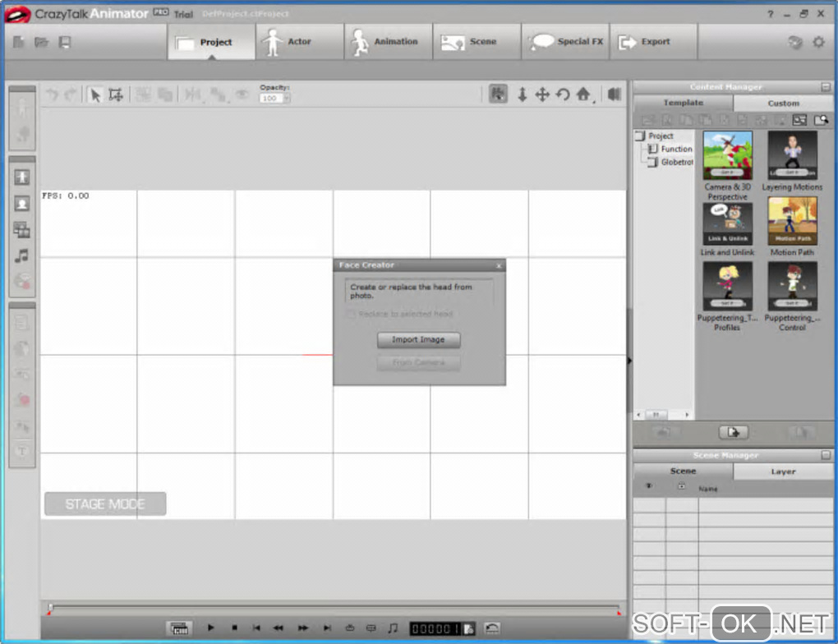Screen dimensions: 838x644
Task: Open the Scene tab
Action: coord(477,42)
